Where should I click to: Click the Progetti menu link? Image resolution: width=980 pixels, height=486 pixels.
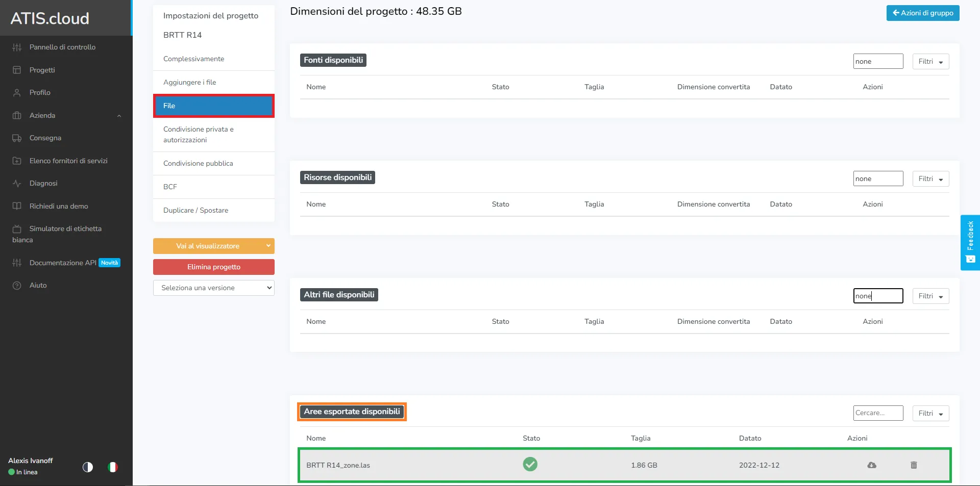pos(42,70)
